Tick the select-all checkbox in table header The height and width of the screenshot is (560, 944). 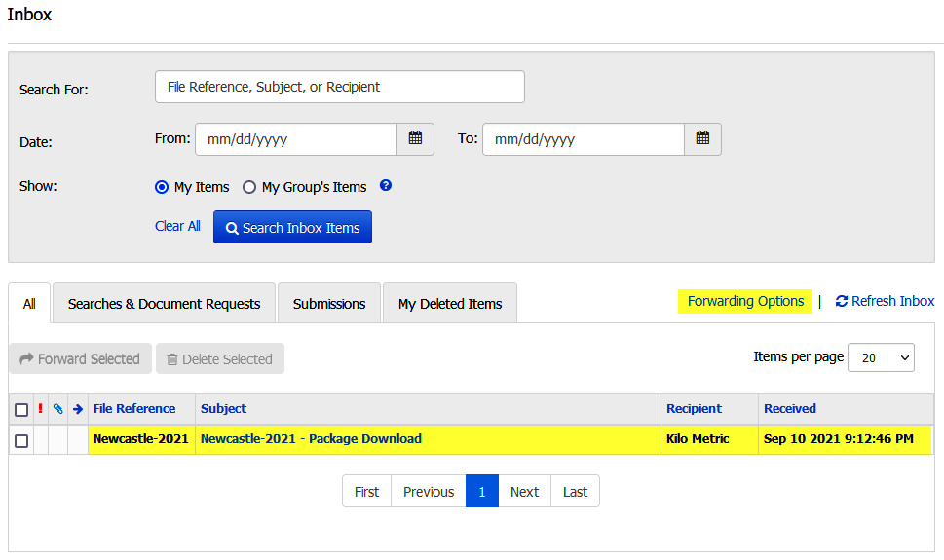(21, 410)
